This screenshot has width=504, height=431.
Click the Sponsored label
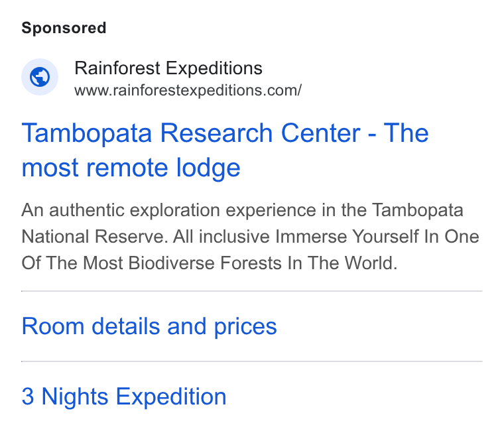click(64, 28)
